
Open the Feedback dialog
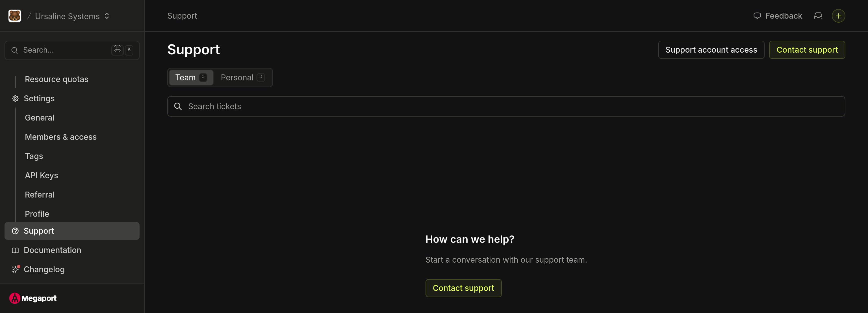click(777, 16)
